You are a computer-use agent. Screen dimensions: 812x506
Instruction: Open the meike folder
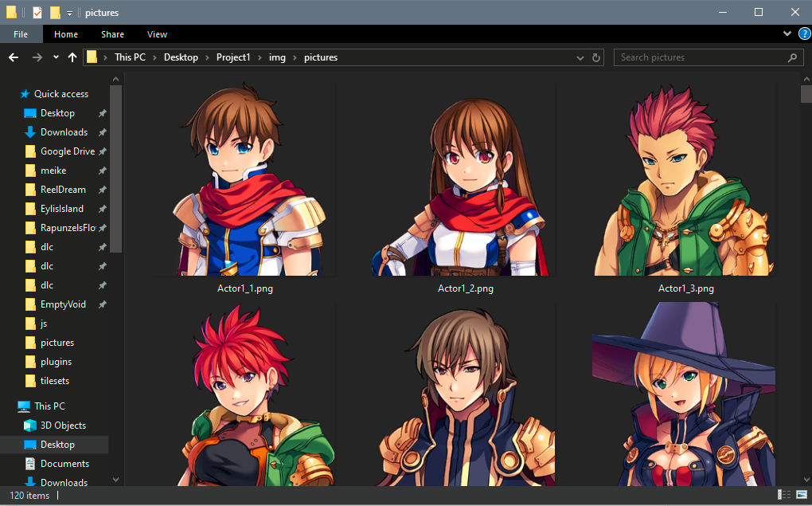coord(53,171)
